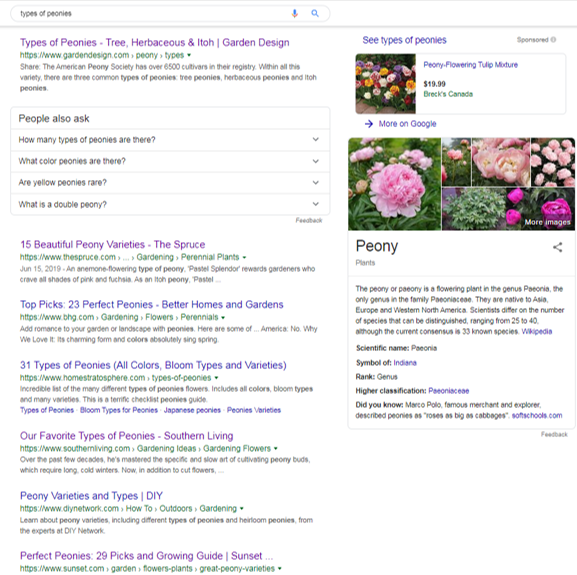Click the microphone voice search icon
The height and width of the screenshot is (575, 577).
click(294, 14)
